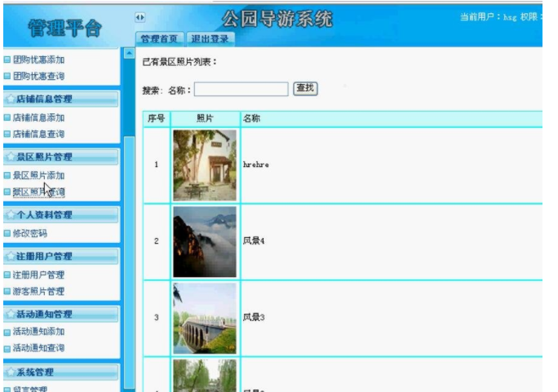Image resolution: width=558 pixels, height=392 pixels.
Task: Click the square bullet icon before 修改密码
Action: [x=7, y=234]
